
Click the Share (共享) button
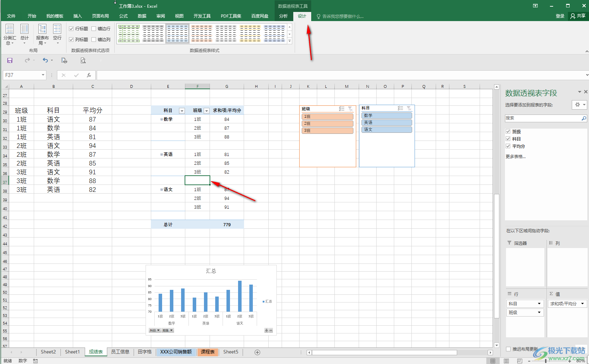point(578,16)
